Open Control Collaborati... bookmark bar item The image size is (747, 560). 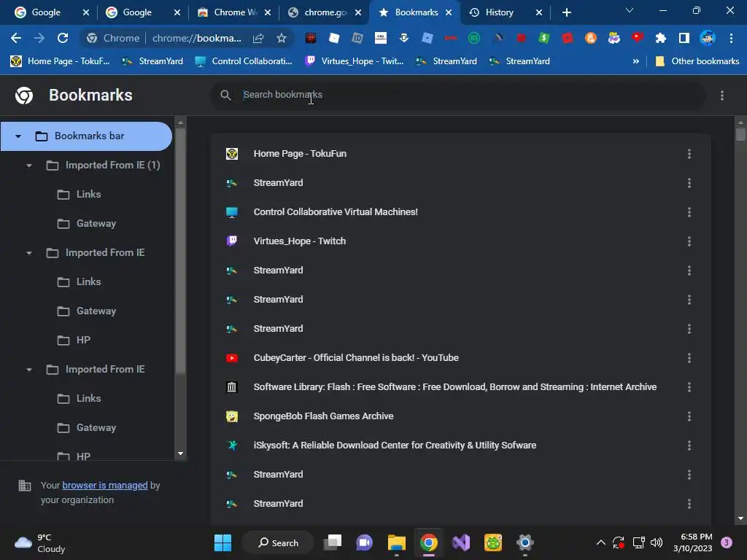click(x=244, y=61)
